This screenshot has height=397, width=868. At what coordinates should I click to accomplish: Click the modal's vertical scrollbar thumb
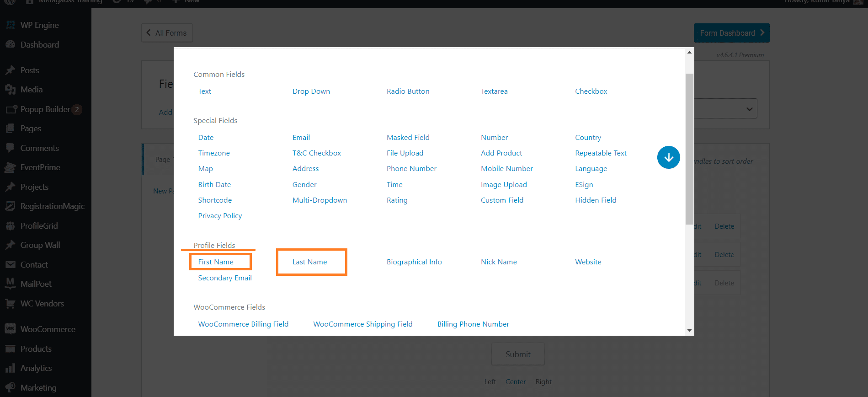pos(689,149)
